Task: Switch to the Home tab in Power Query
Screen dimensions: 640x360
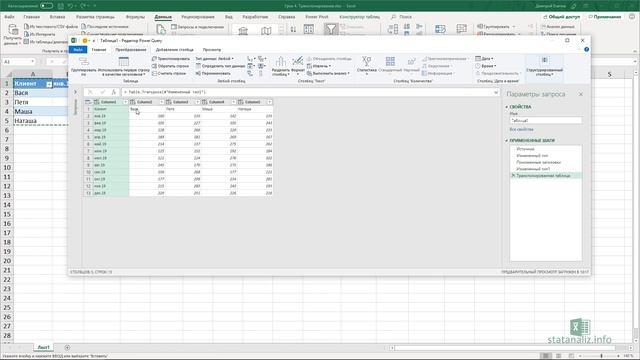Action: coord(99,50)
